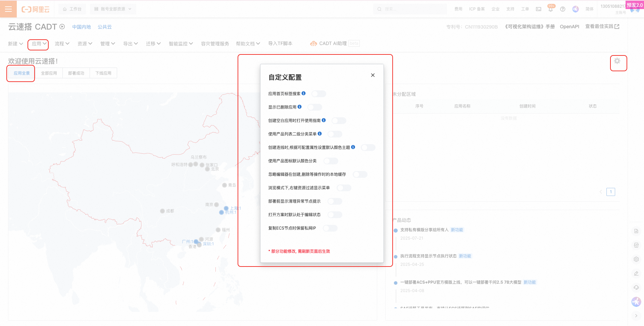
Task: Switch to the 全部应用 tab
Action: [x=49, y=73]
